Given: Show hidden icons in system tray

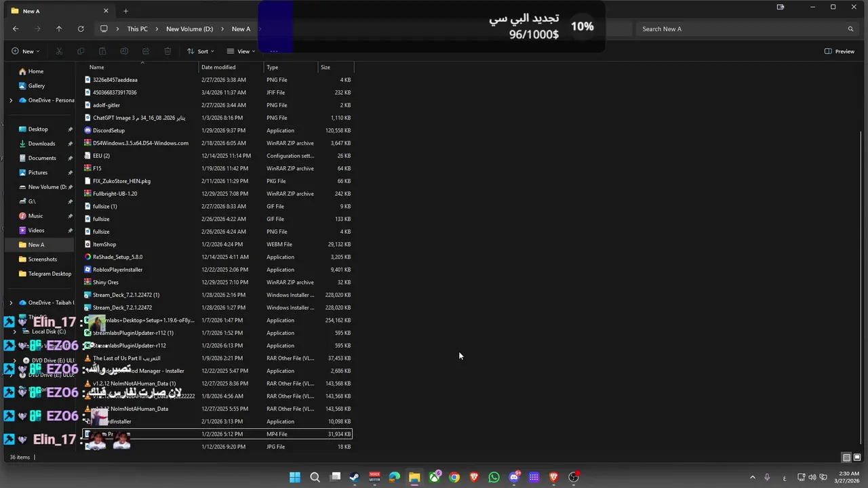Looking at the screenshot, I should (x=752, y=477).
